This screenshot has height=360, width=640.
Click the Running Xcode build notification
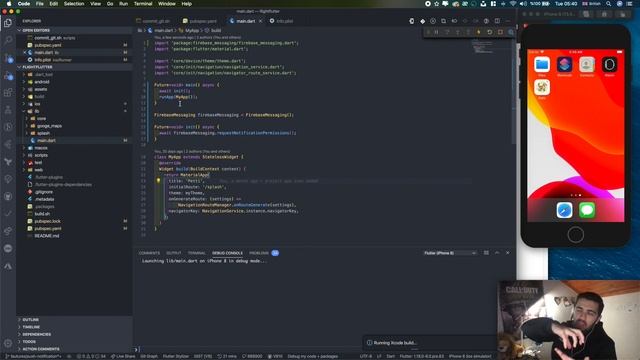click(x=429, y=343)
